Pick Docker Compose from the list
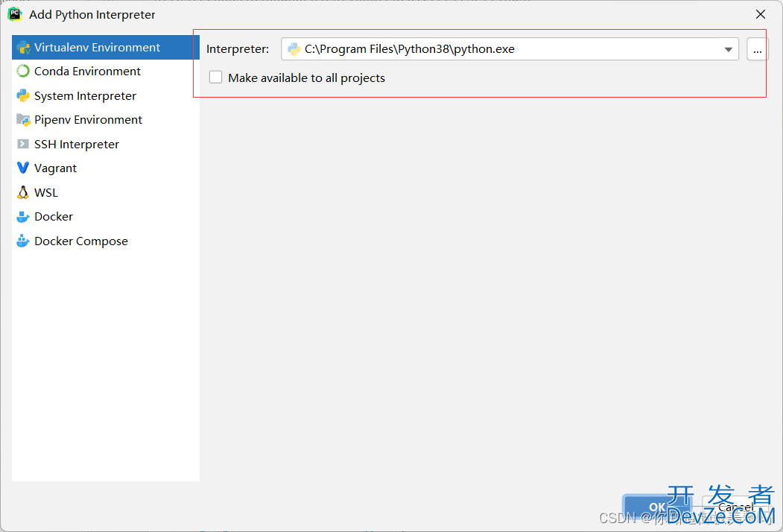 tap(106, 241)
